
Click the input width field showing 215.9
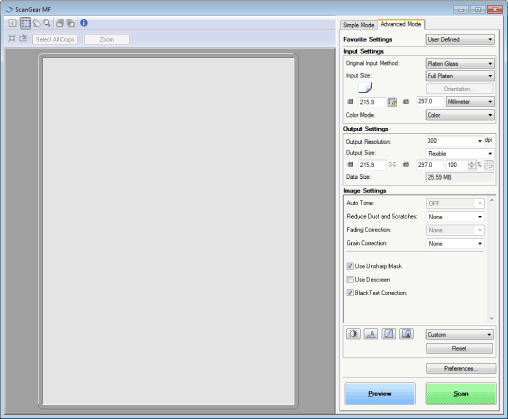[x=372, y=102]
